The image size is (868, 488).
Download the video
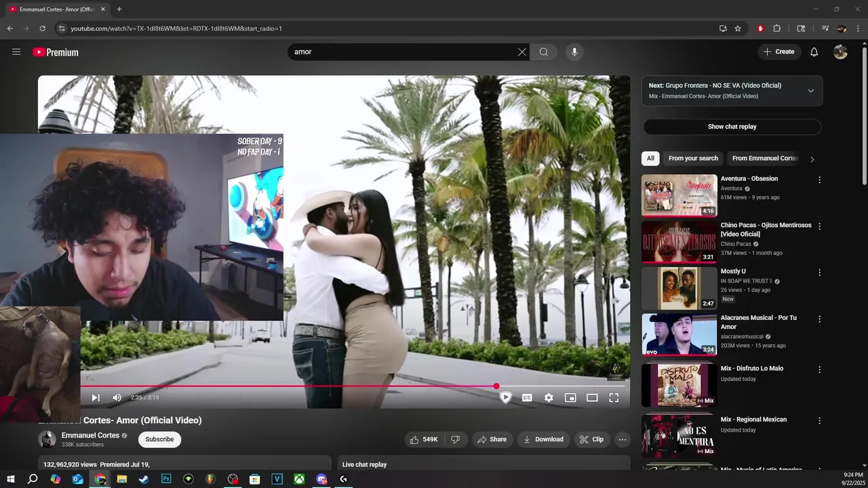point(543,439)
